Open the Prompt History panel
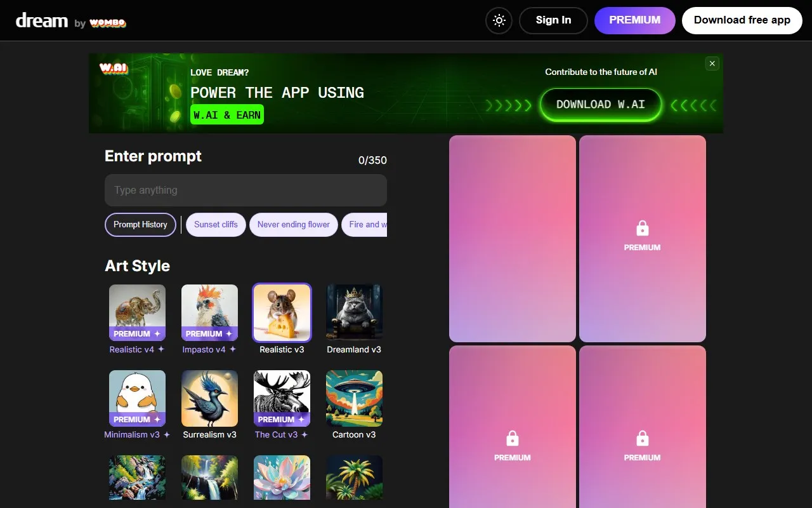The width and height of the screenshot is (812, 508). click(140, 225)
